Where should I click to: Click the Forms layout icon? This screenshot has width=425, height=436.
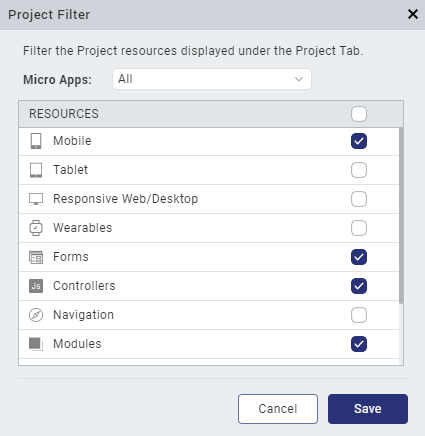36,257
